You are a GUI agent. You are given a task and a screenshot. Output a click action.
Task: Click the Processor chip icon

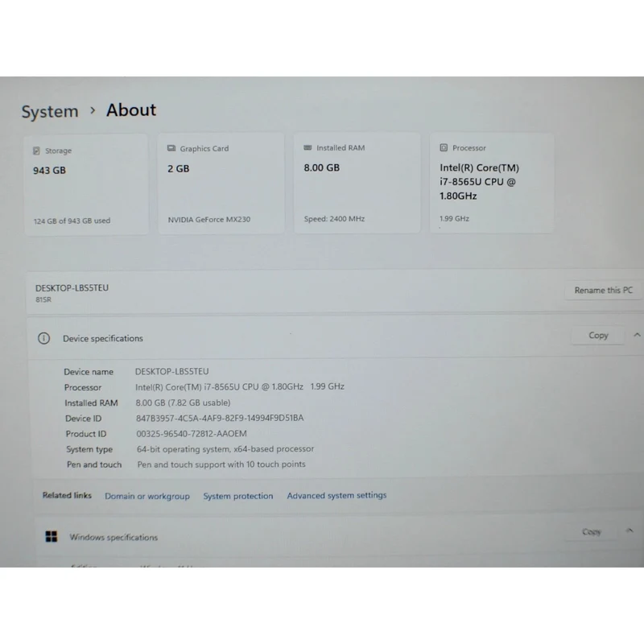[444, 147]
